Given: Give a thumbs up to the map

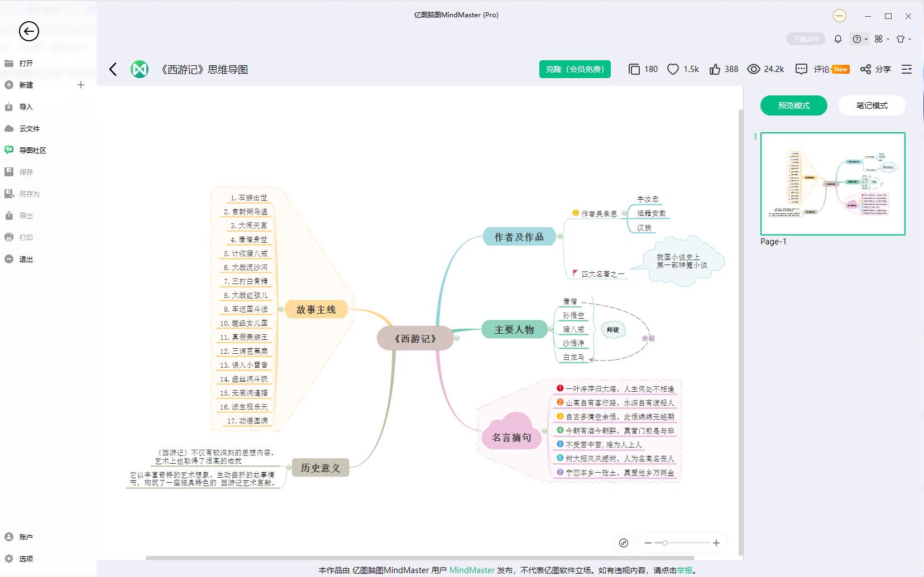Looking at the screenshot, I should pyautogui.click(x=715, y=69).
